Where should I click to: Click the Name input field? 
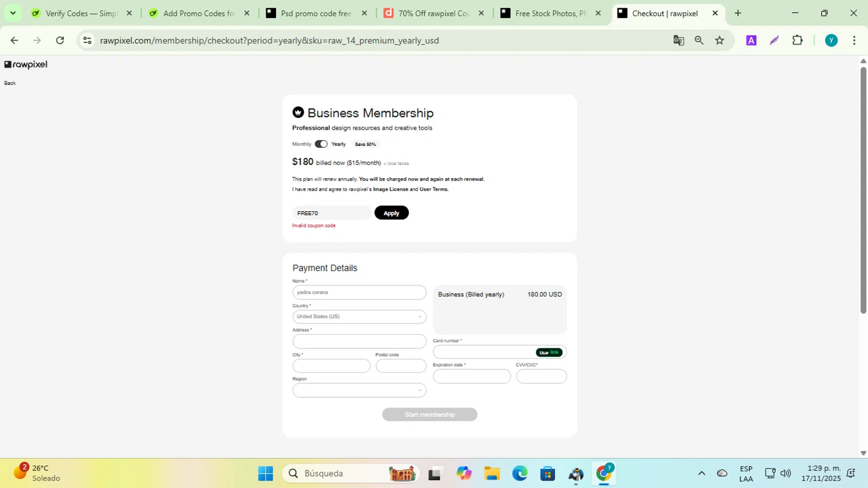(x=359, y=292)
